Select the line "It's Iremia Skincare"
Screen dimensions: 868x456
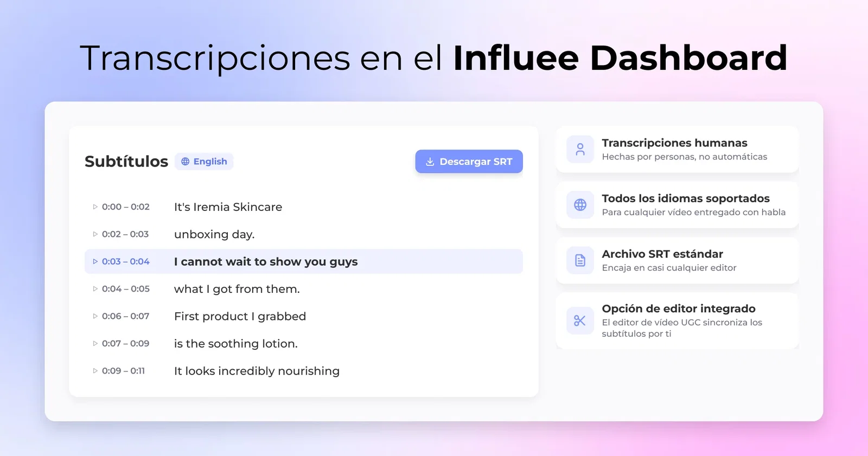[x=228, y=207]
